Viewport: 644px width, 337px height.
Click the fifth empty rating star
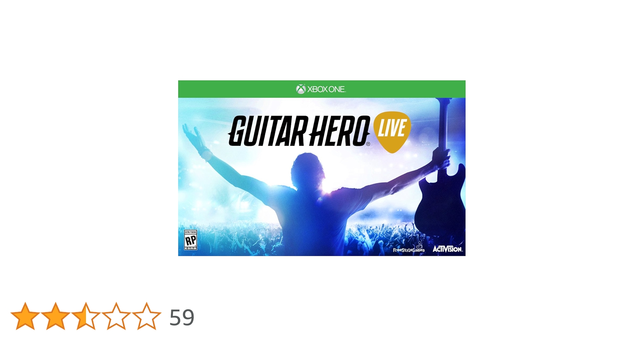147,316
